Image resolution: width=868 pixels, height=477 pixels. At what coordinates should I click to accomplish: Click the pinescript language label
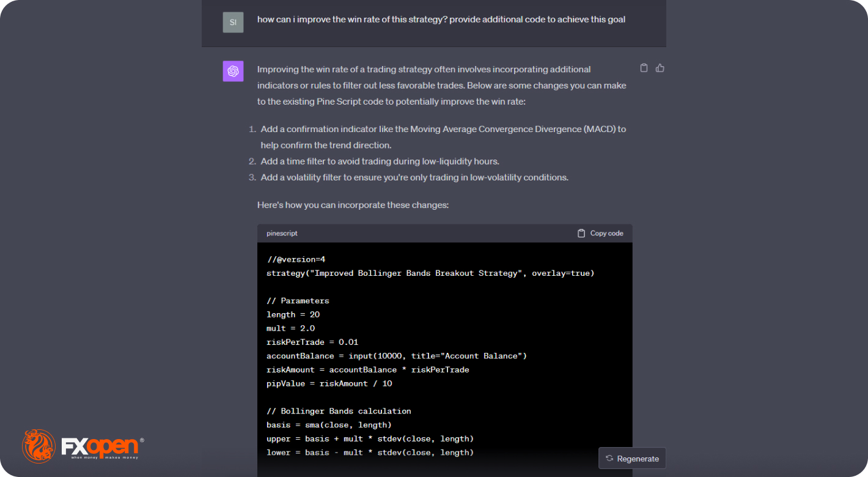[x=282, y=233]
